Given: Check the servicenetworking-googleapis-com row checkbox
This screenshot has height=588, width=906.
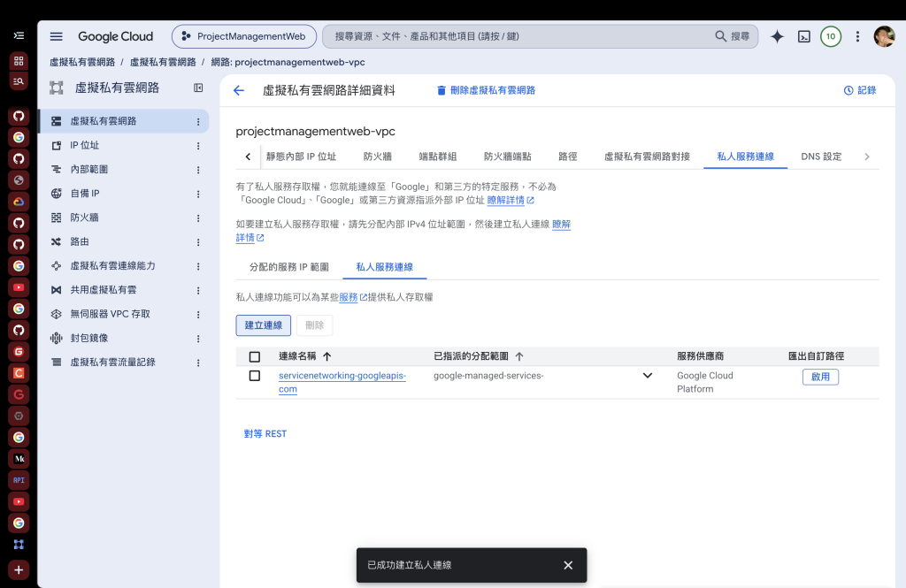Looking at the screenshot, I should click(254, 376).
